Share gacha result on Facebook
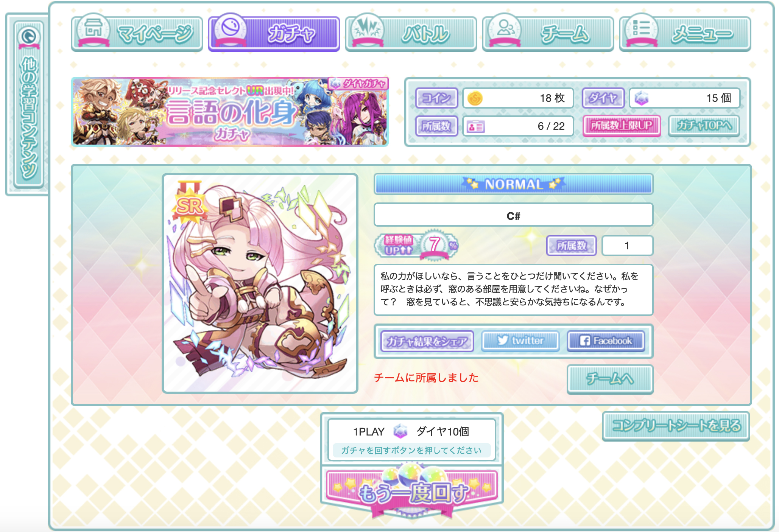Screen dimensions: 779x532 tap(606, 341)
